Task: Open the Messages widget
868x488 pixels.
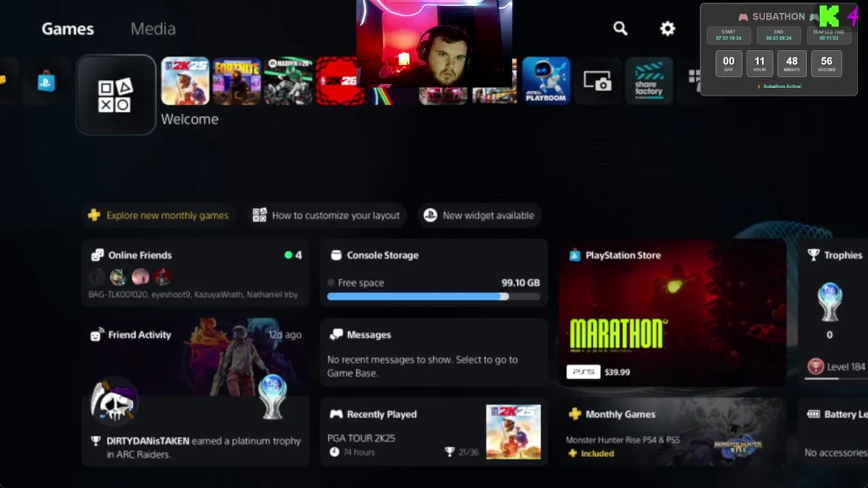Action: tap(434, 352)
